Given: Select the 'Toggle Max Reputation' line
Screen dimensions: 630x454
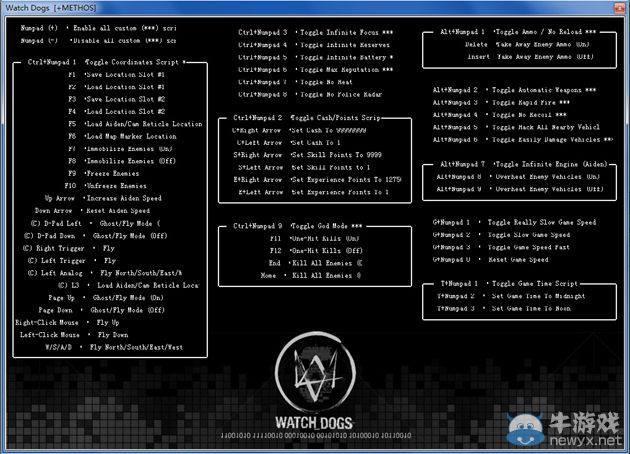Looking at the screenshot, I should [x=315, y=70].
